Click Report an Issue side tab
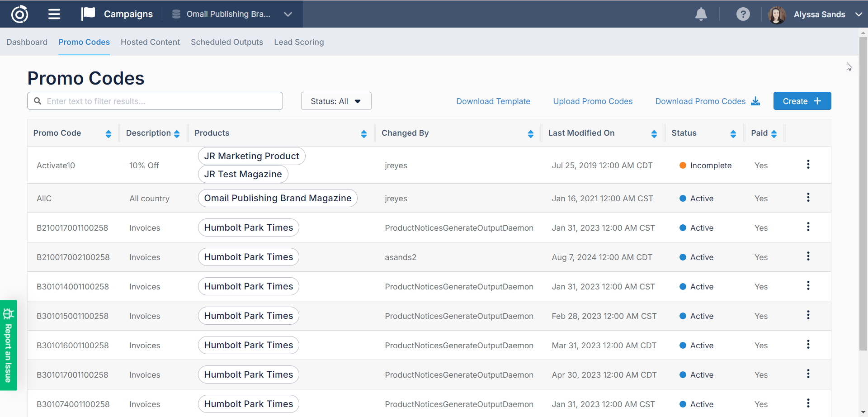The width and height of the screenshot is (868, 417). (8, 345)
